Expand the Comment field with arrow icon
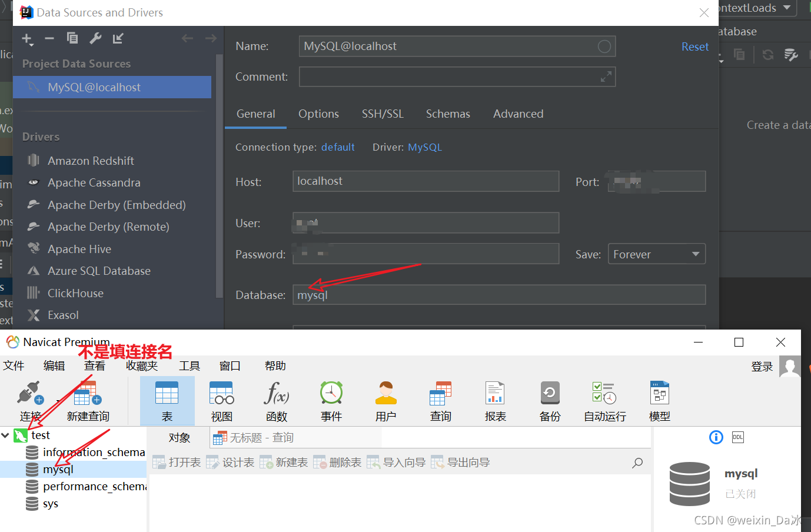This screenshot has width=811, height=532. point(606,77)
